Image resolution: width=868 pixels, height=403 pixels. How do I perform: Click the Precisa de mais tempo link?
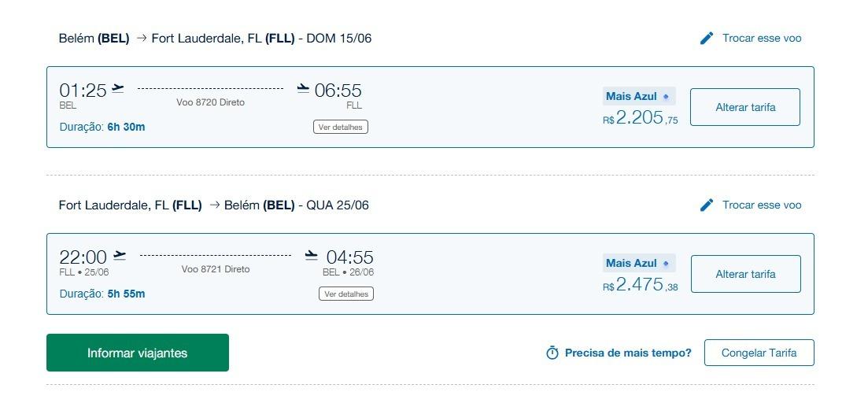coord(628,353)
